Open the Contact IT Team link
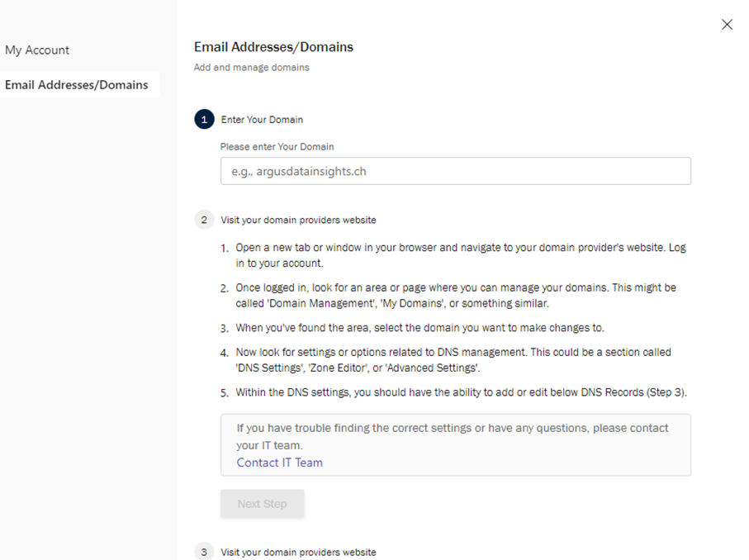 click(x=279, y=463)
